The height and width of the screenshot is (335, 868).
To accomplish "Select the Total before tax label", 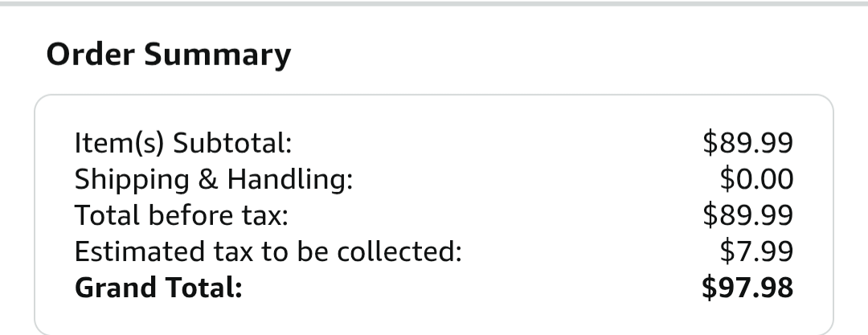I will pyautogui.click(x=181, y=215).
